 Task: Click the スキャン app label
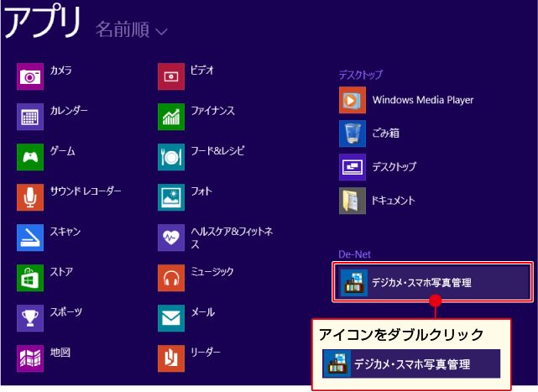pyautogui.click(x=65, y=232)
